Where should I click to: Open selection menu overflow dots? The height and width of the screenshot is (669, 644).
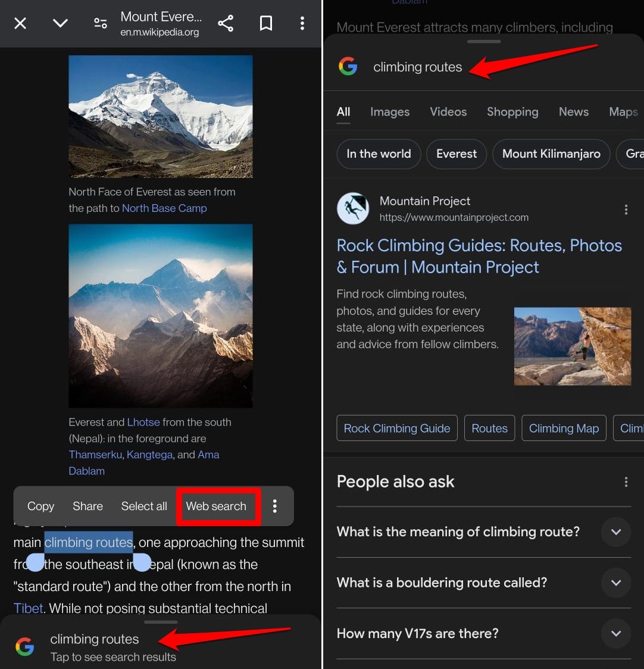click(275, 506)
